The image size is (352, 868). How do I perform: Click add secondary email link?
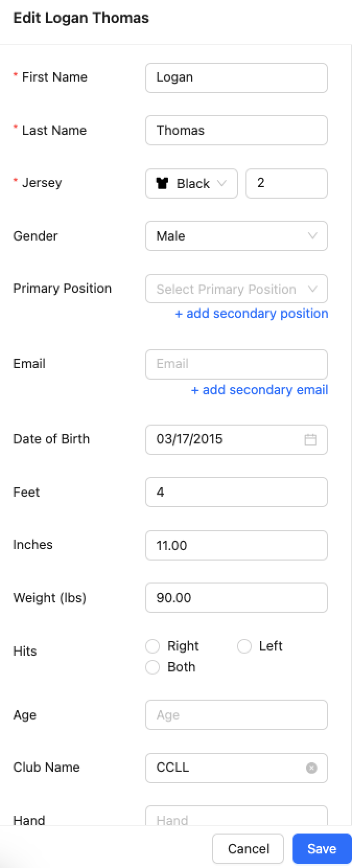[259, 390]
